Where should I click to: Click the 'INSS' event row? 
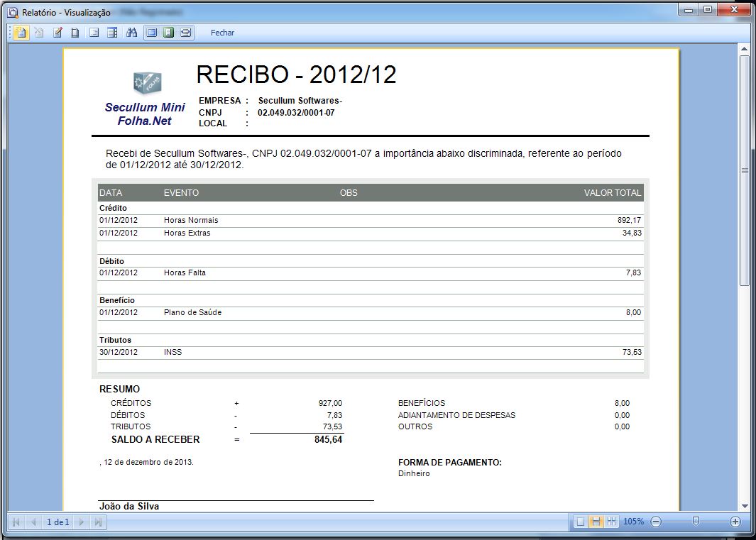[371, 353]
